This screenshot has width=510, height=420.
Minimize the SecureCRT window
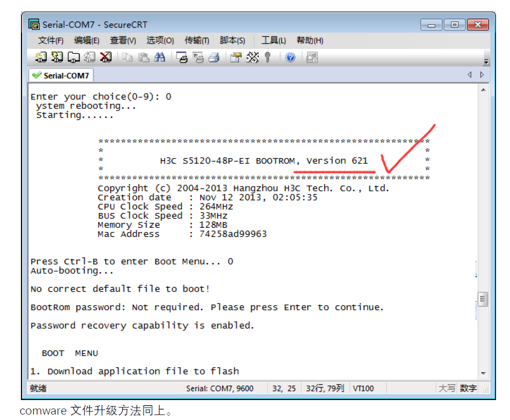[x=431, y=25]
